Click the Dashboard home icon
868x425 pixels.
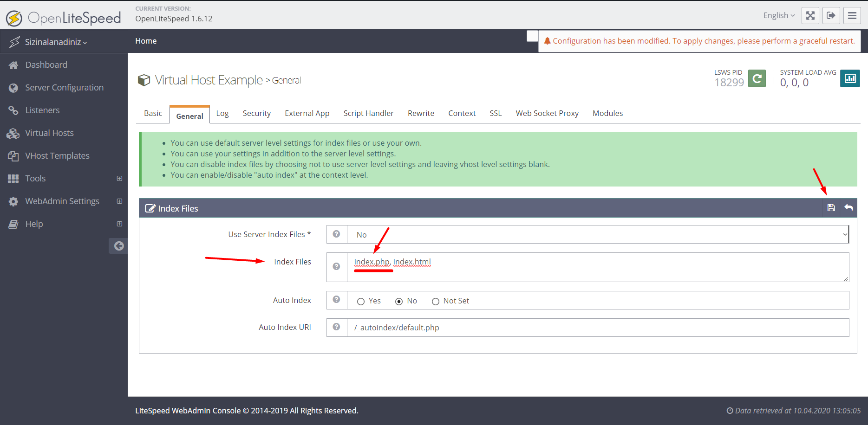pos(13,65)
